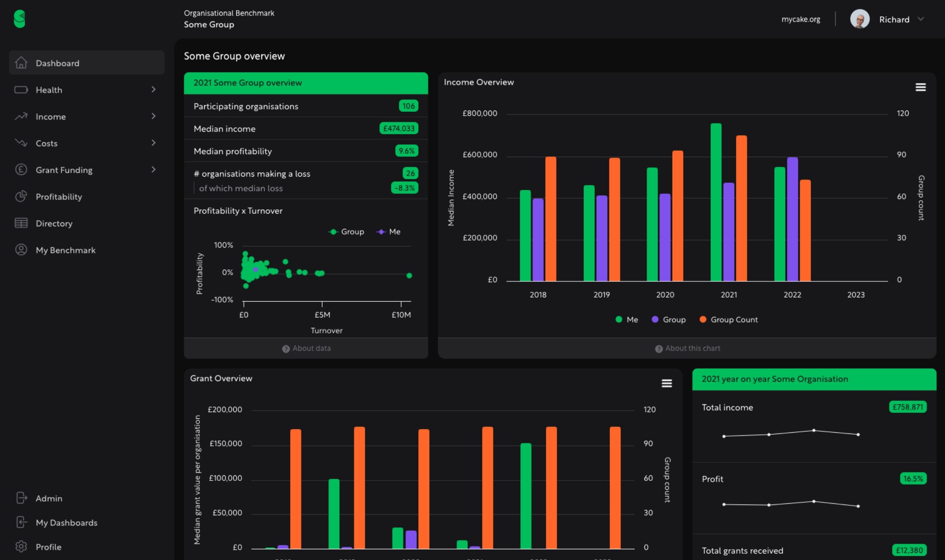
Task: Click the Participating organisations value 106
Action: click(x=408, y=106)
